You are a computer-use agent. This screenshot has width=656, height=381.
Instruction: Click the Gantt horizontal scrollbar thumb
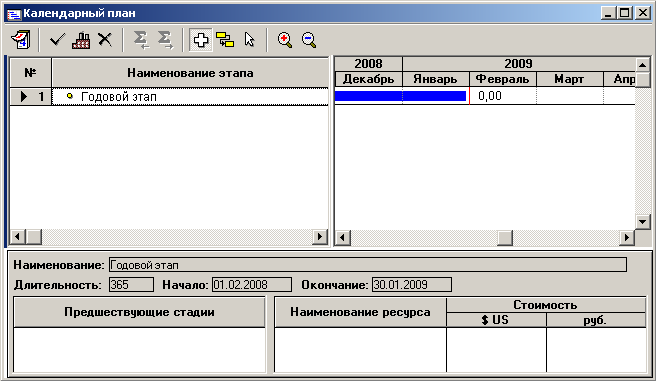[505, 238]
